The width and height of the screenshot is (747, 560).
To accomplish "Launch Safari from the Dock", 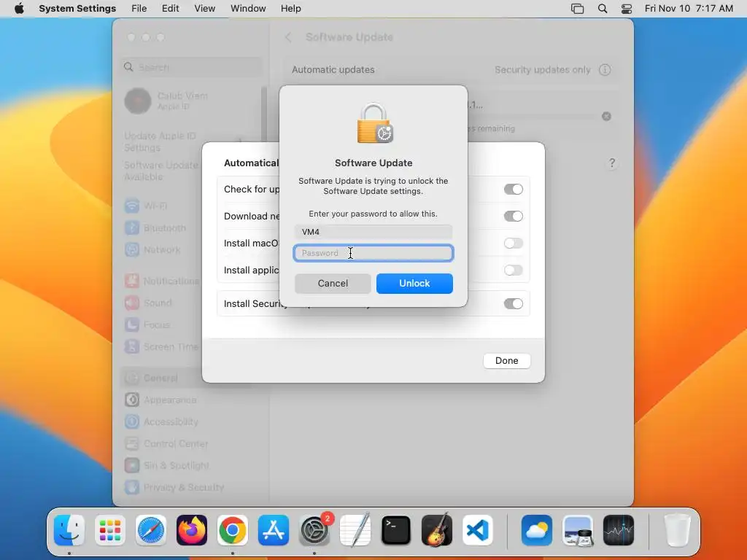I will point(151,530).
